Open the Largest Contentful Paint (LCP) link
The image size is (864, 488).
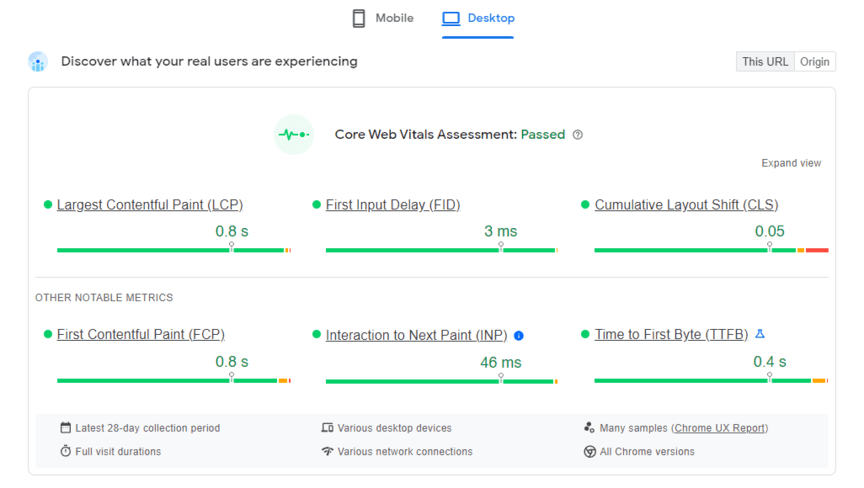click(x=149, y=205)
